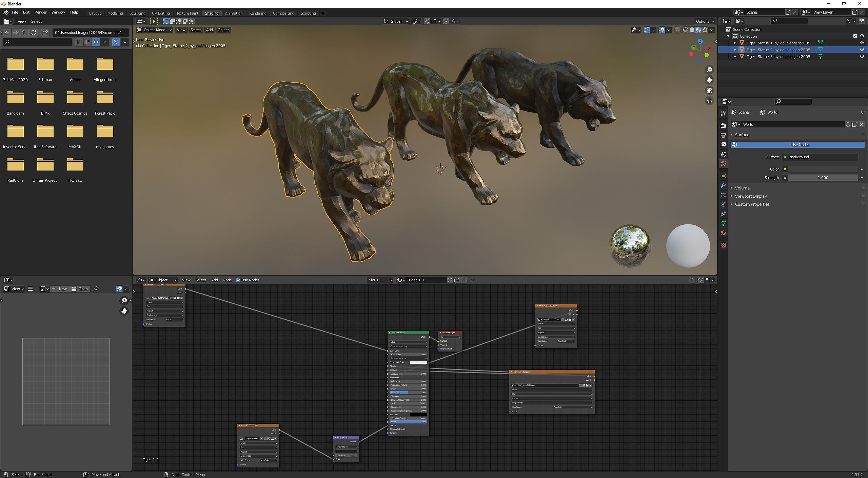Expand the Volume panel
The height and width of the screenshot is (478, 868).
pos(742,188)
